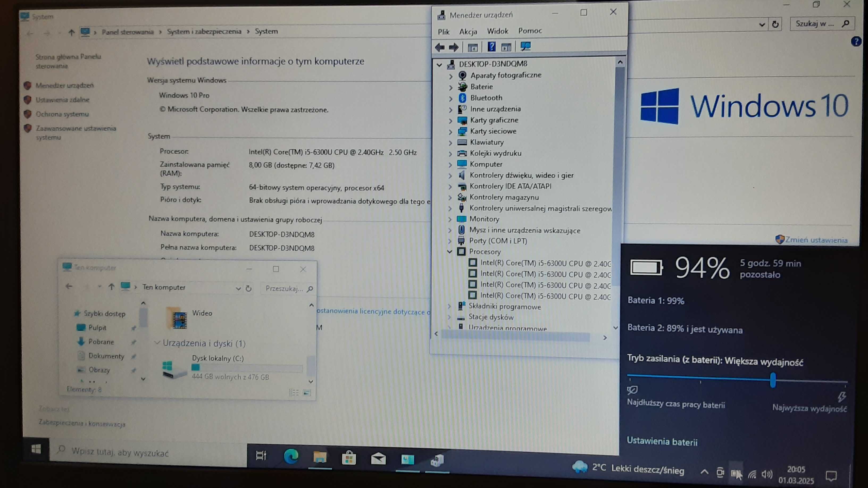Click the power mode slider handle

[x=773, y=380]
